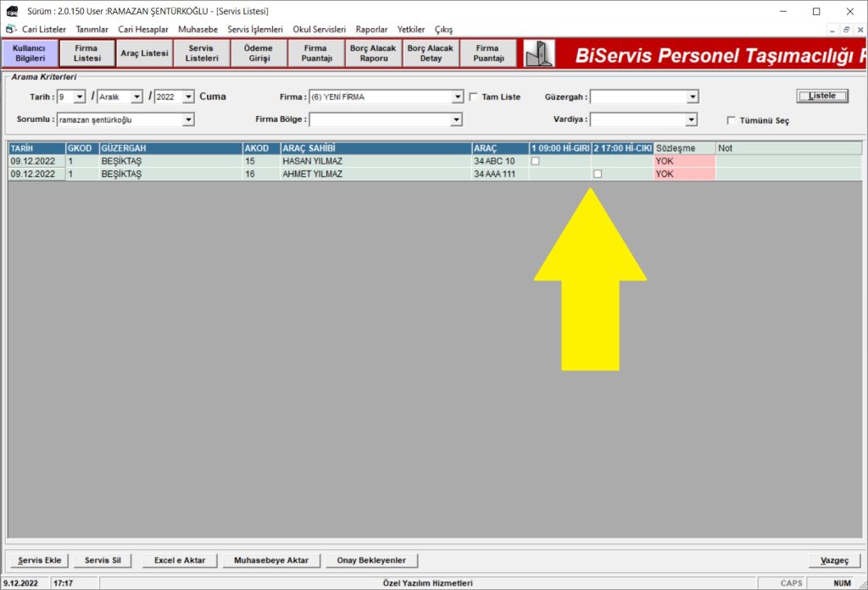Enable the Tam Liste checkbox
This screenshot has width=868, height=590.
coord(474,97)
